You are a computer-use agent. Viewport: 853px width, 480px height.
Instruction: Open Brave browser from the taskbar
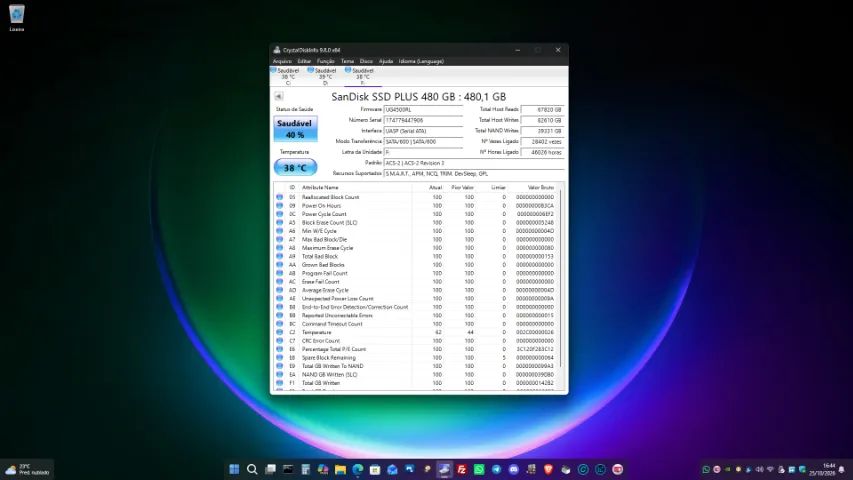(x=548, y=469)
